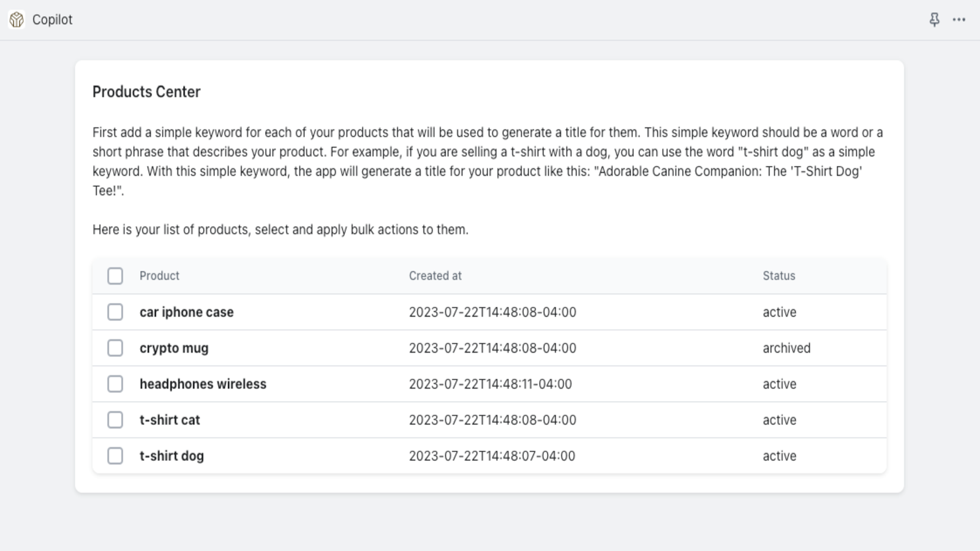
Task: Click the crypto mug product name
Action: (174, 348)
